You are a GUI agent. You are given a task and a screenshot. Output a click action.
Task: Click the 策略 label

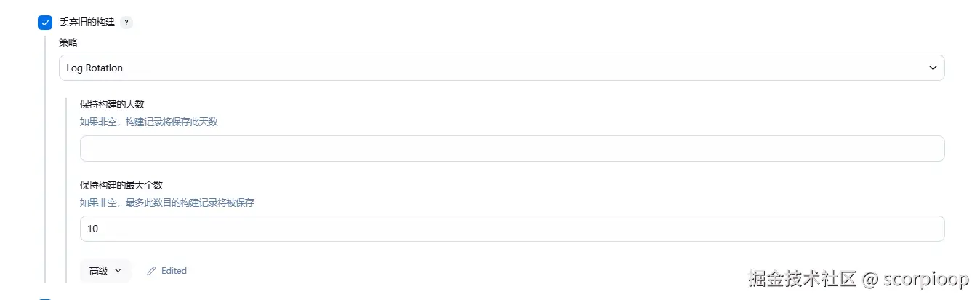tap(68, 42)
